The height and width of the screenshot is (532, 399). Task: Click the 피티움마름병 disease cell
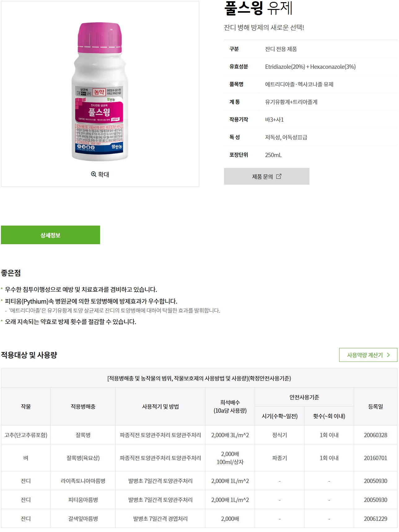(x=83, y=500)
